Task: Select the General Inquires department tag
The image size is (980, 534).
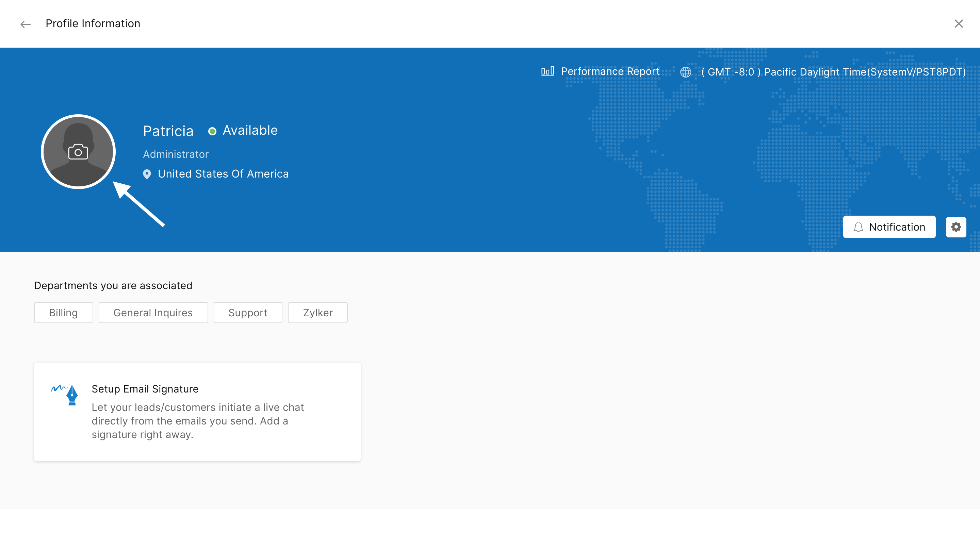Action: tap(153, 313)
